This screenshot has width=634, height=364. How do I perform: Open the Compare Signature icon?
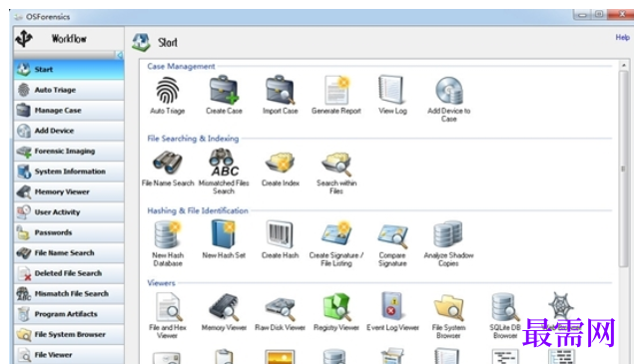point(392,235)
